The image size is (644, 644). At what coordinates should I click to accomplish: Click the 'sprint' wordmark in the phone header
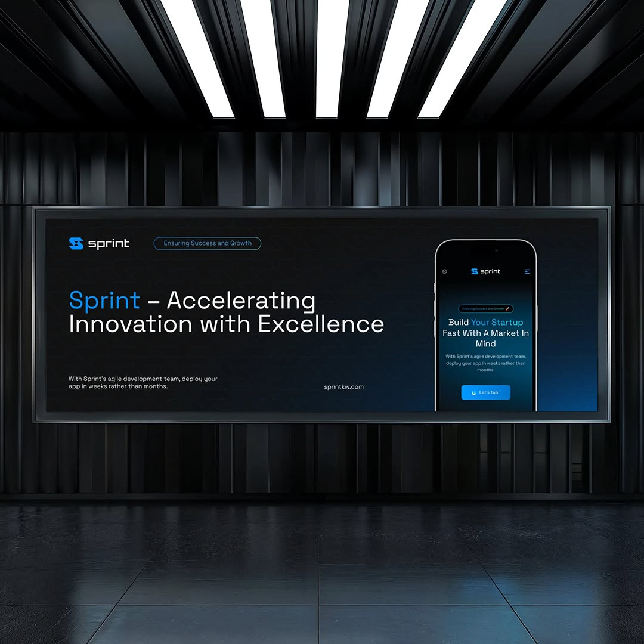coord(491,271)
